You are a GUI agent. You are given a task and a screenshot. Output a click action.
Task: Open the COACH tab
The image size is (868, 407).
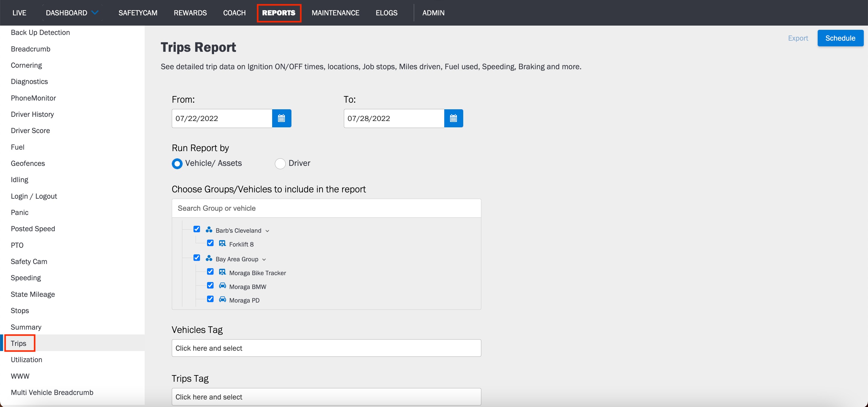pos(234,13)
